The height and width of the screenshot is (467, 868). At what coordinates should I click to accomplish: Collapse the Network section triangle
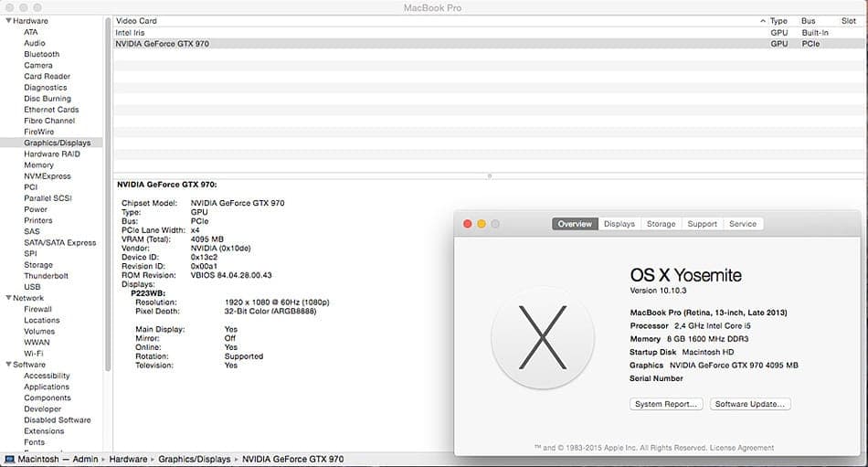(8, 298)
